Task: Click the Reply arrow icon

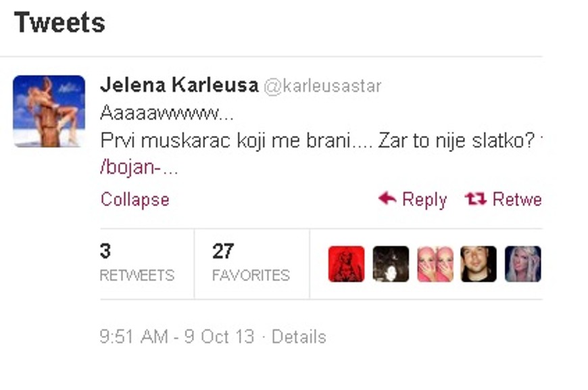Action: pos(387,198)
